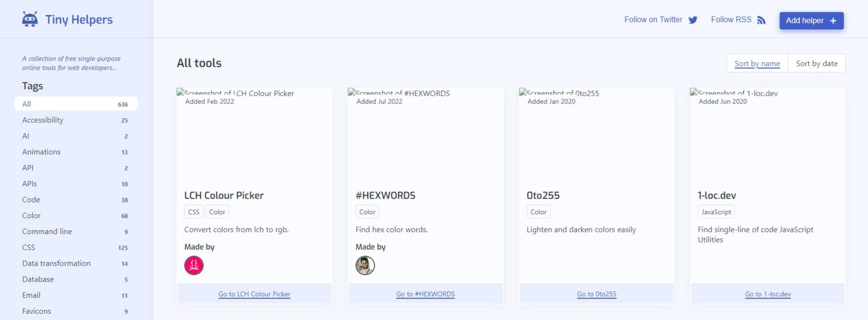This screenshot has width=868, height=320.
Task: Click the Go to 0to255 link
Action: pos(596,294)
